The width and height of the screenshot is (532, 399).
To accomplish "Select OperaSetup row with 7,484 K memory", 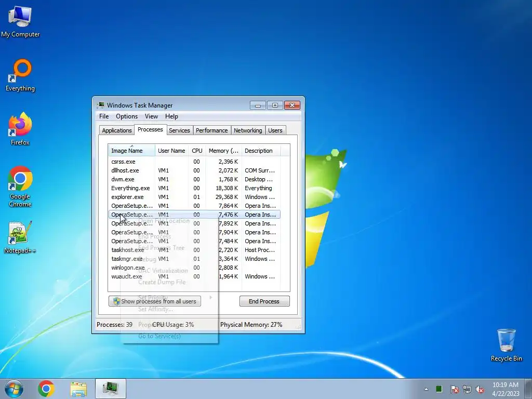I will coord(194,241).
